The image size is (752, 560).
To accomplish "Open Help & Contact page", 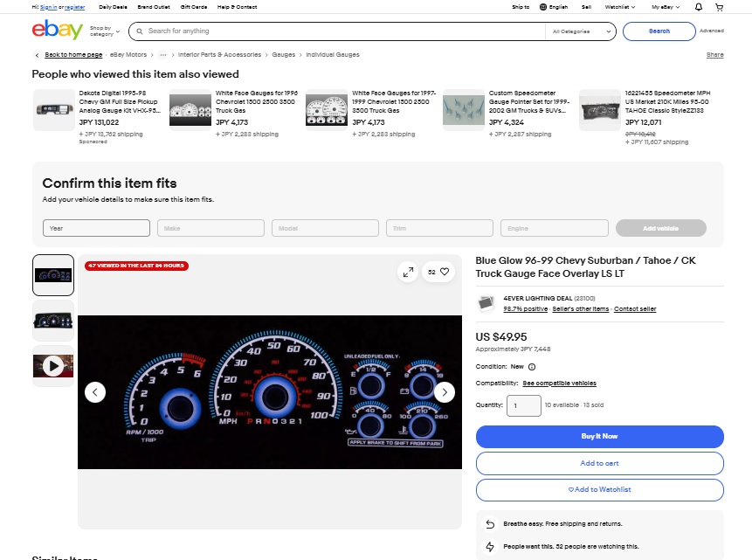I will (237, 7).
